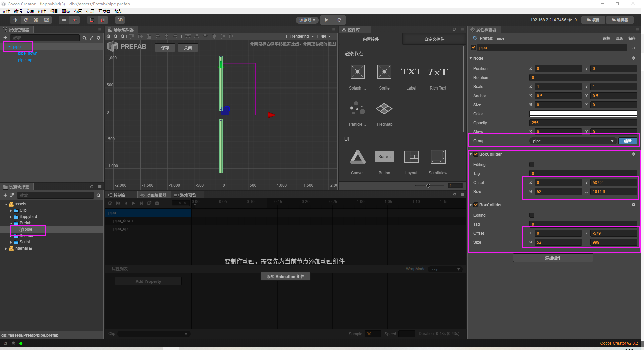644x350 pixels.
Task: Refresh the hierarchy panel
Action: point(99,38)
